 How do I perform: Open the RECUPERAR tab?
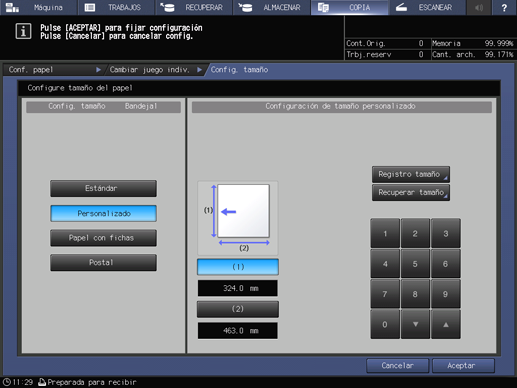pos(194,7)
